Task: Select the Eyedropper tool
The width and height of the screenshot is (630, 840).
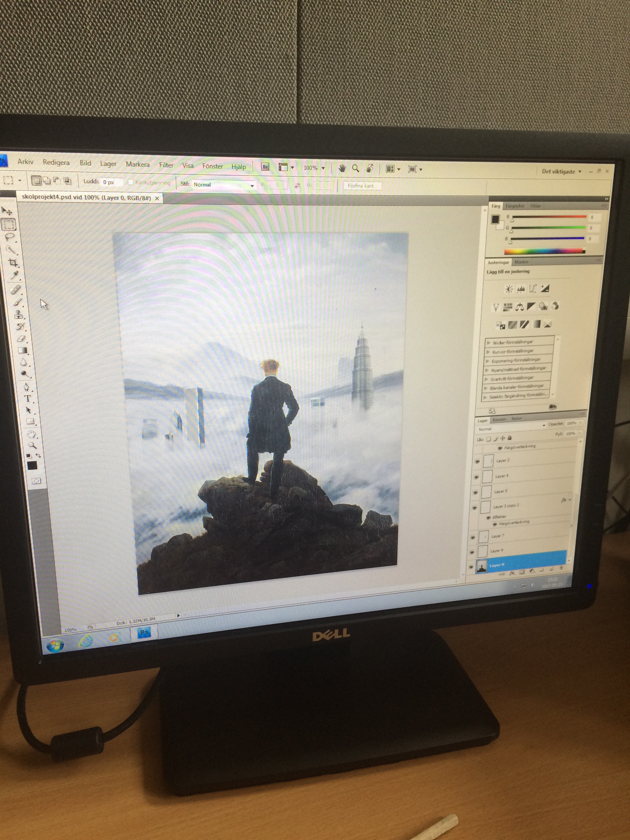Action: [14, 275]
